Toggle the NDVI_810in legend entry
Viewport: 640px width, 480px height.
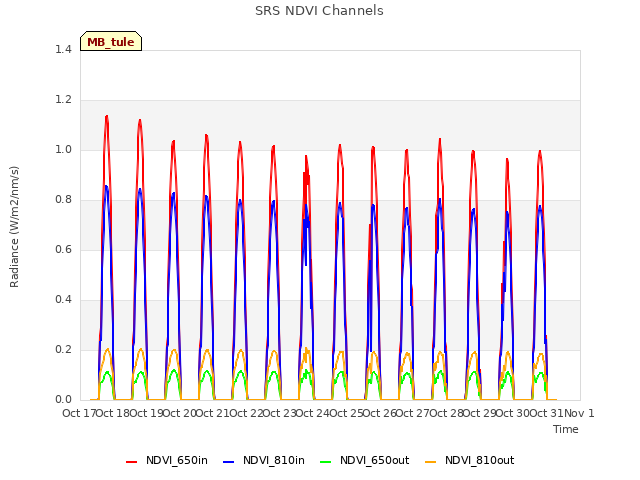[264, 460]
